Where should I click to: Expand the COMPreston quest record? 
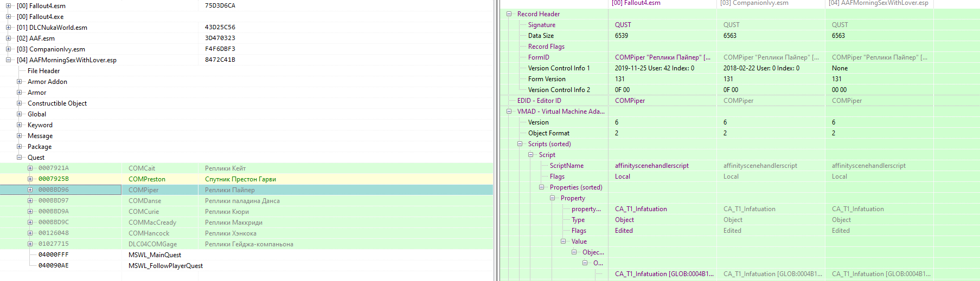[30, 179]
